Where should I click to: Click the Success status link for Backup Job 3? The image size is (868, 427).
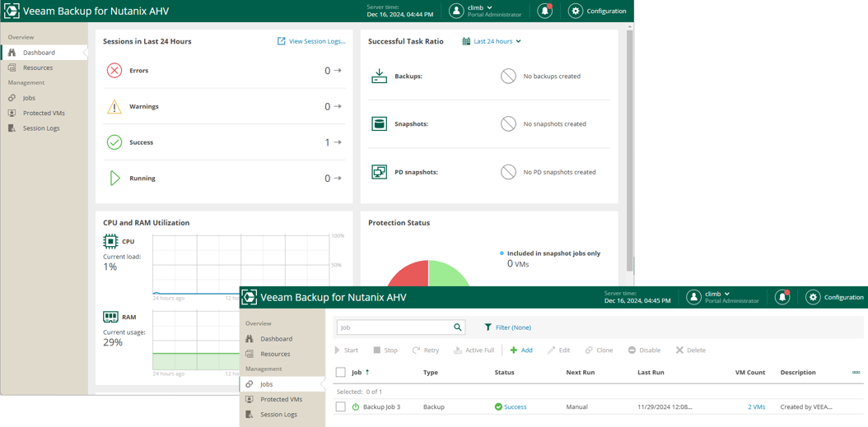pos(515,406)
